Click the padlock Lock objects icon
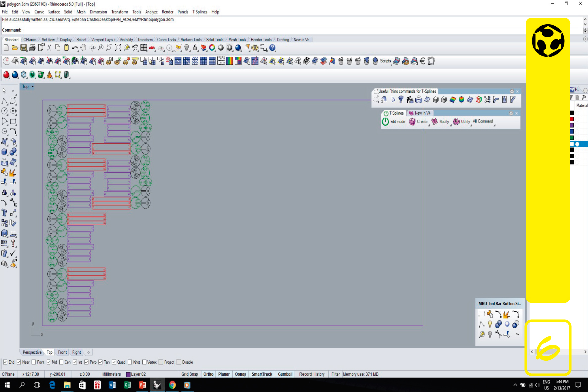Viewport: 588px width, 392px height. coord(195,48)
